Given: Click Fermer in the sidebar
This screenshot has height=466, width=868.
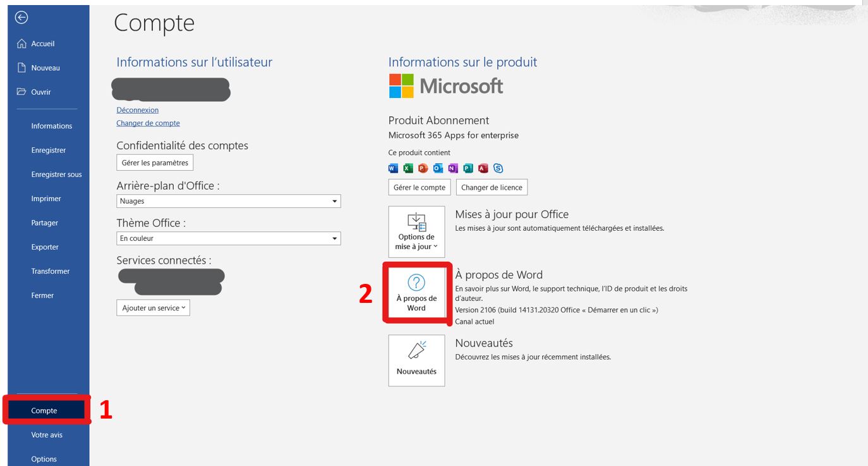Looking at the screenshot, I should coord(48,295).
